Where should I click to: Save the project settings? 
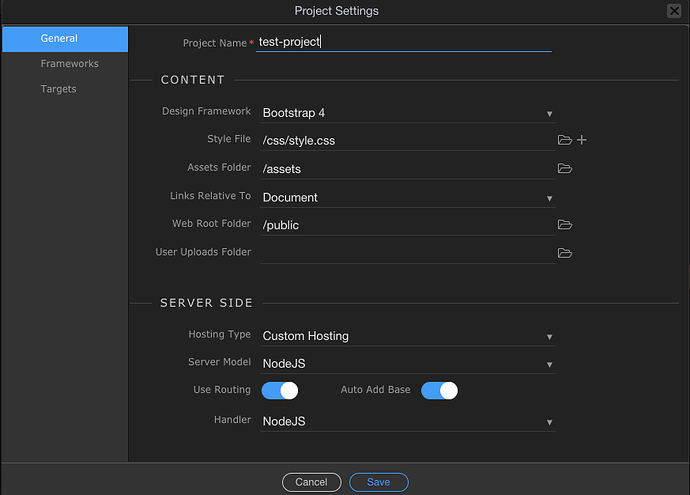pyautogui.click(x=378, y=482)
